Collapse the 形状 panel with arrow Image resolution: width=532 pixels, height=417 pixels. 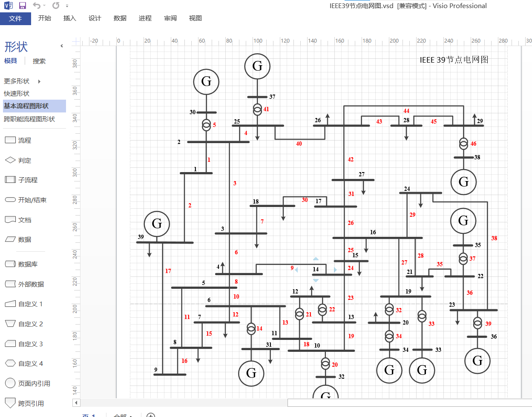click(62, 46)
